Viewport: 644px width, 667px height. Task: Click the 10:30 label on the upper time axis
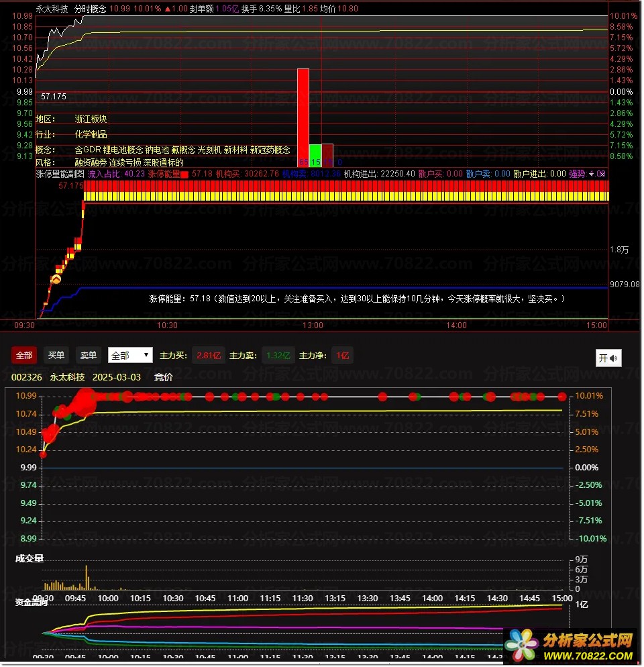[167, 325]
